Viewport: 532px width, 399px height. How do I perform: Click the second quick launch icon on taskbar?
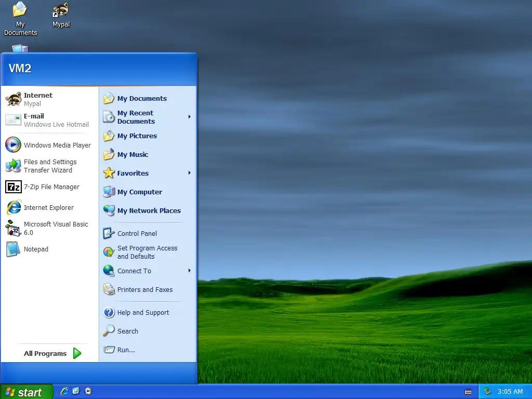76,391
